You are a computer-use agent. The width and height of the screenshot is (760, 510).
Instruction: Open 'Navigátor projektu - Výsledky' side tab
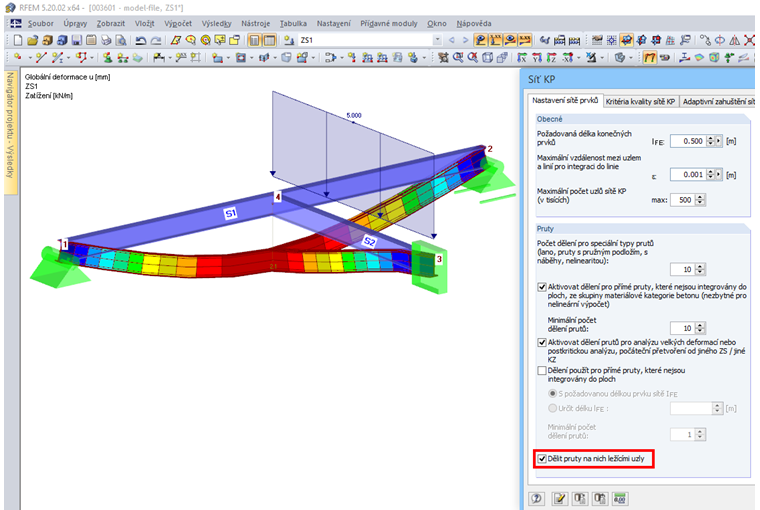[x=10, y=131]
